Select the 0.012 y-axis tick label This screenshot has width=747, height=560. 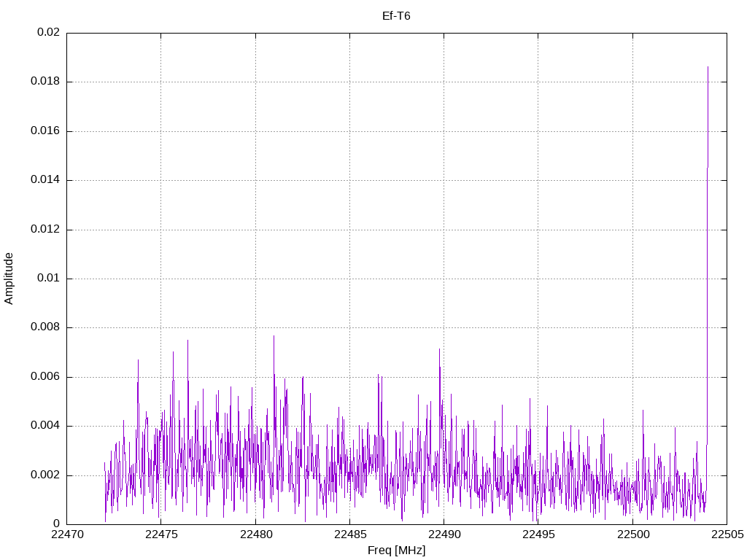click(45, 230)
